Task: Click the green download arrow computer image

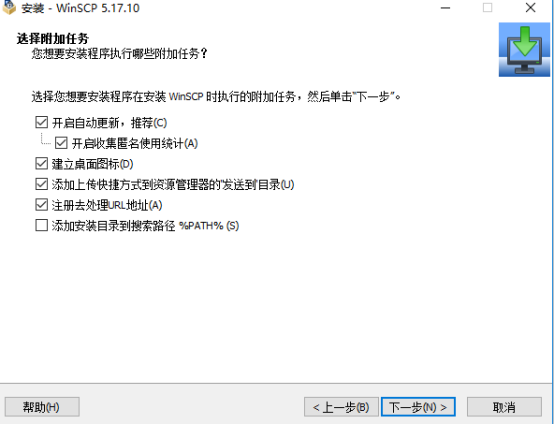Action: (524, 49)
